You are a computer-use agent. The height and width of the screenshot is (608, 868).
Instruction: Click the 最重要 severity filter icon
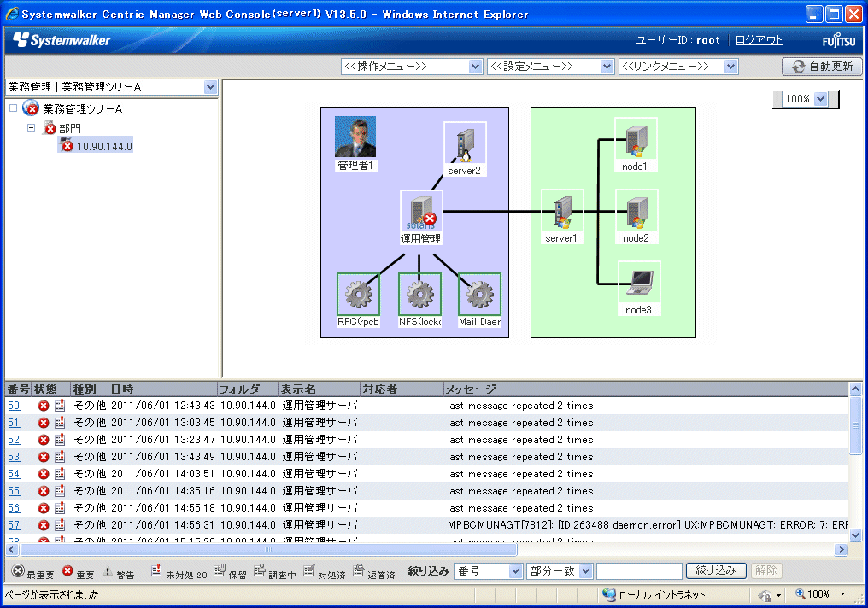click(x=18, y=570)
